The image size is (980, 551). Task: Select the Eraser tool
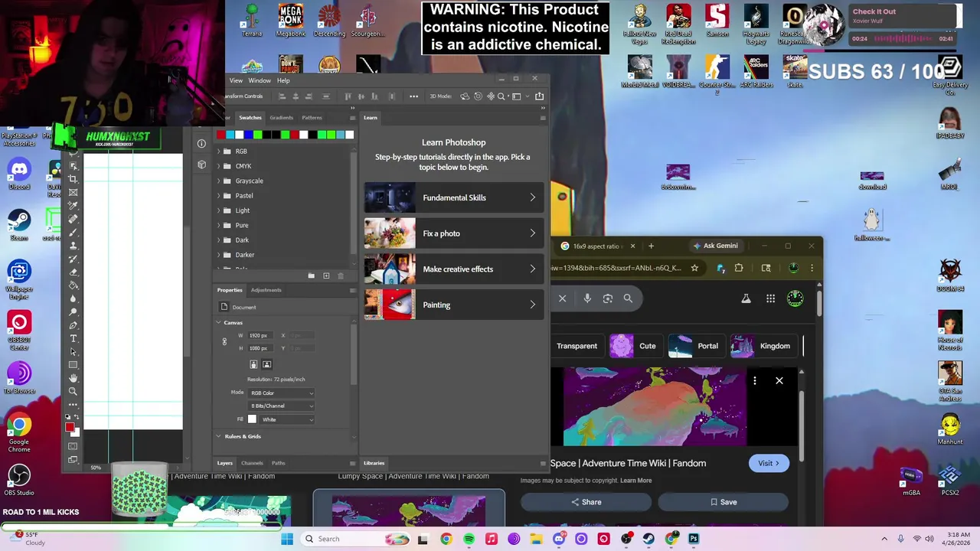[73, 272]
